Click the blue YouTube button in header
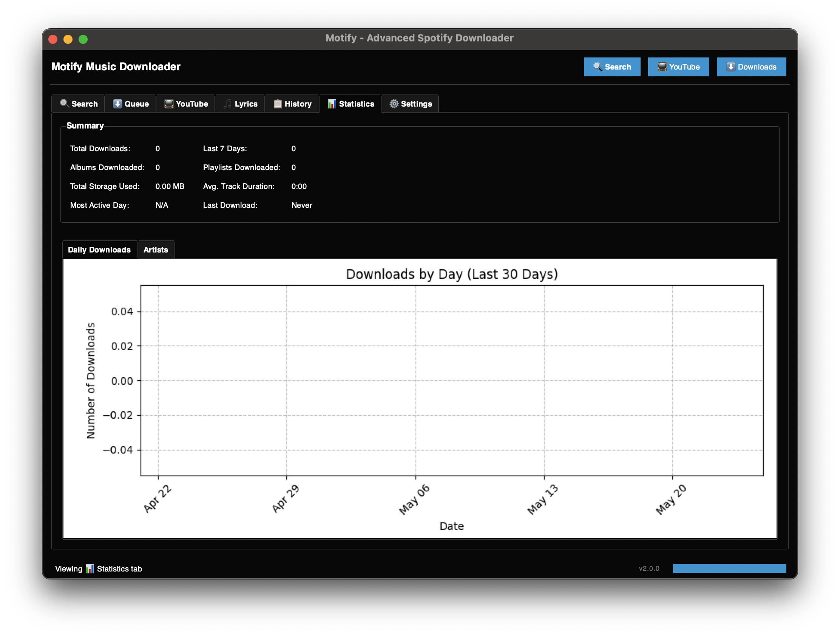 [678, 67]
